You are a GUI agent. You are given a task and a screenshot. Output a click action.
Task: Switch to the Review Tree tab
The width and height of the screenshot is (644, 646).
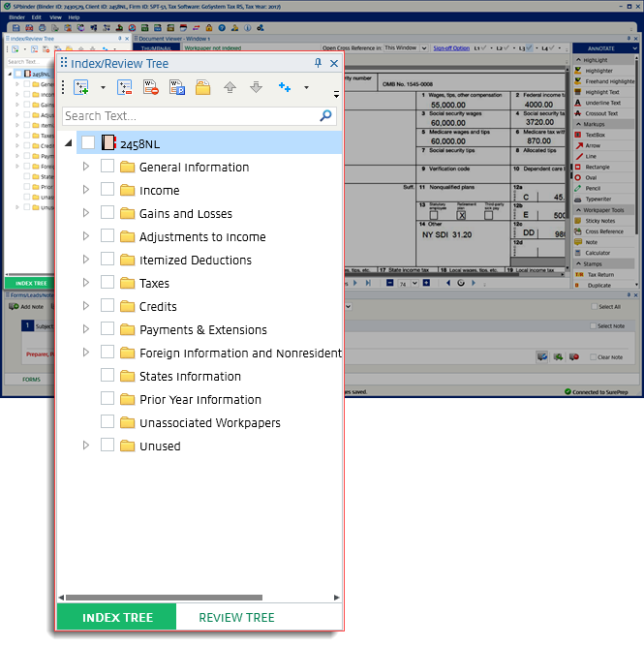(236, 617)
